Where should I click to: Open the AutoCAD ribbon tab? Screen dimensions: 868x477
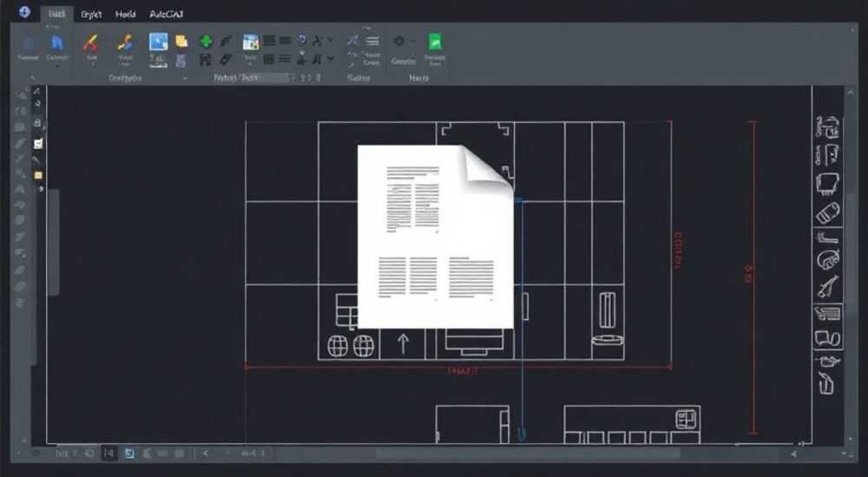click(x=166, y=15)
